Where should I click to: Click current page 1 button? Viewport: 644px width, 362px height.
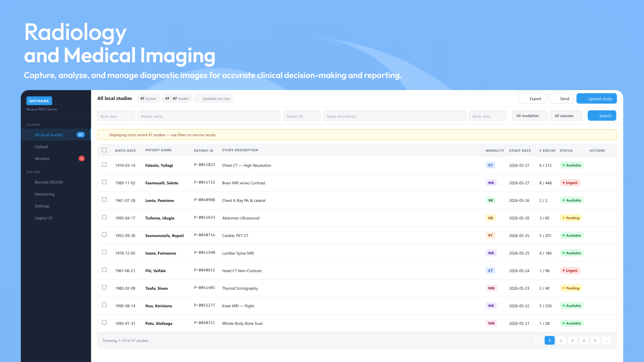coord(549,341)
